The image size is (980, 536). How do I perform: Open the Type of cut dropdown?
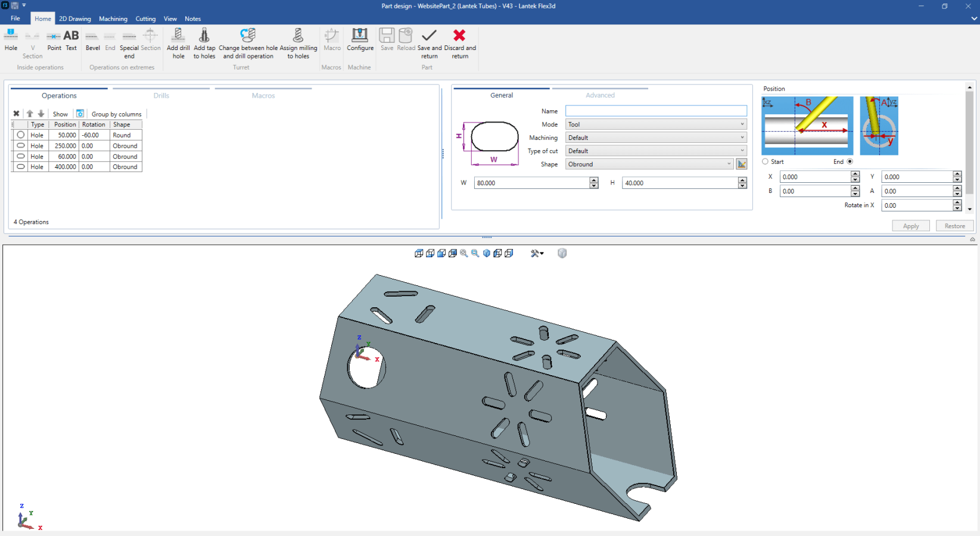(656, 151)
